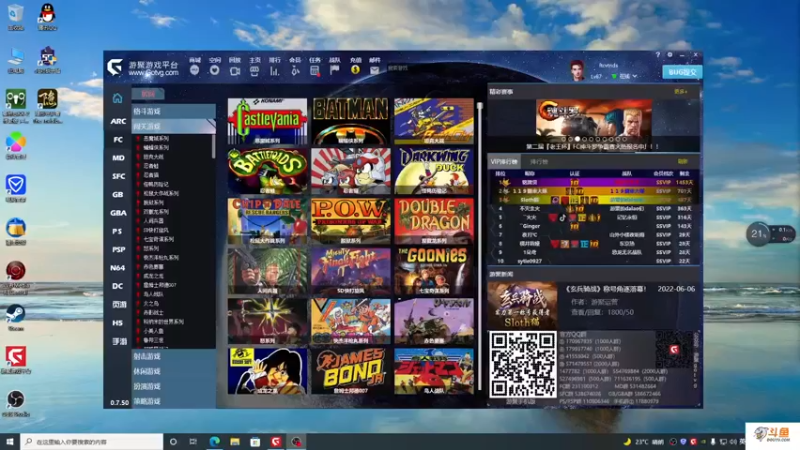800x450 pixels.
Task: Switch to the VIP ranking tab
Action: [x=504, y=162]
